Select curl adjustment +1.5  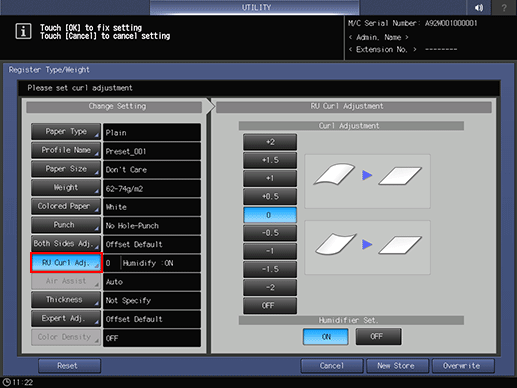[270, 160]
